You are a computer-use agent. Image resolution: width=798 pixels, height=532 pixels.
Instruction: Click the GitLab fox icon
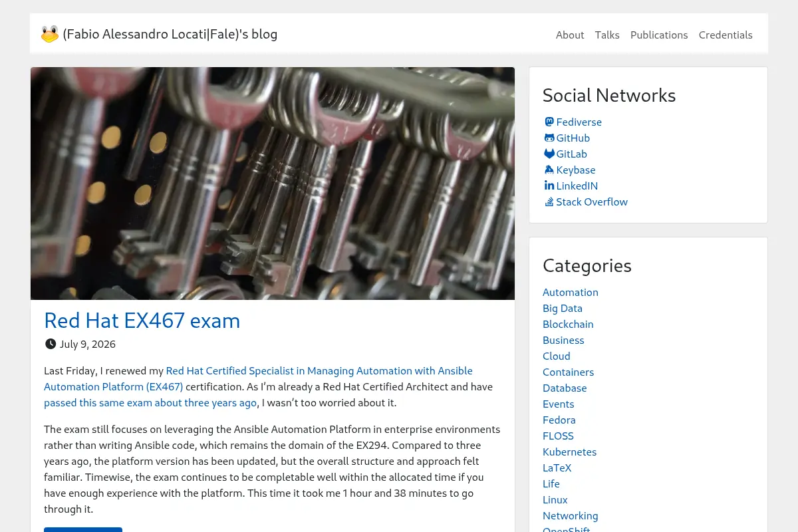click(x=549, y=154)
